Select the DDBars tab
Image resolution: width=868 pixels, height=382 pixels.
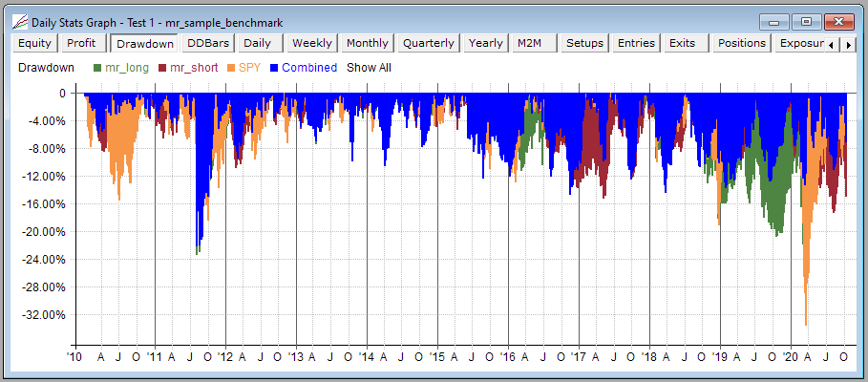pyautogui.click(x=206, y=43)
